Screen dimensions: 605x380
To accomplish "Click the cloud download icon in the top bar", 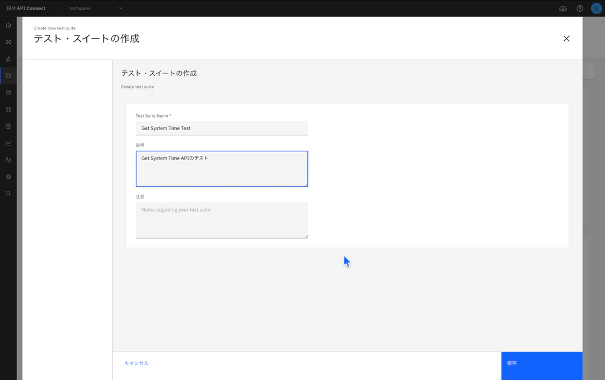I will pos(563,8).
